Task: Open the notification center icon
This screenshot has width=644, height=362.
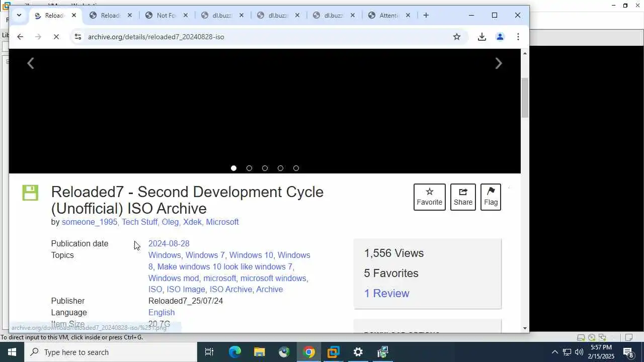Action: pos(628,352)
